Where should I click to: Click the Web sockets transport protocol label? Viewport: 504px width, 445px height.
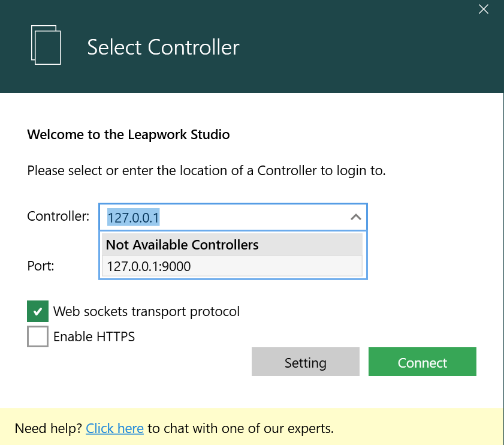click(146, 311)
